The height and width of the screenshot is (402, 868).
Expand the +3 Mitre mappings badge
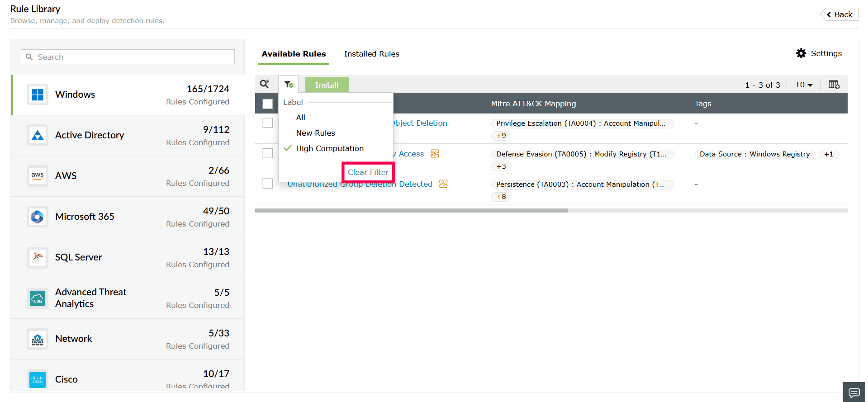(x=501, y=166)
